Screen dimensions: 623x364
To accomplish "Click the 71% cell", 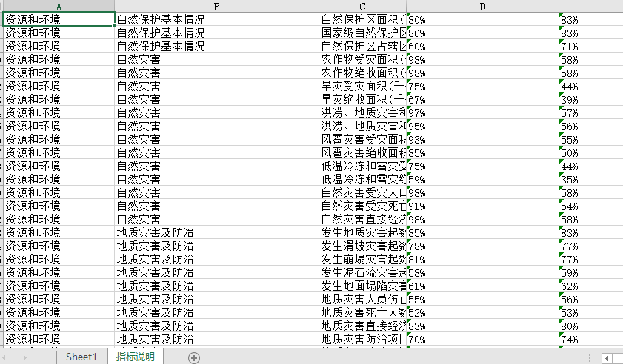I will (591, 46).
